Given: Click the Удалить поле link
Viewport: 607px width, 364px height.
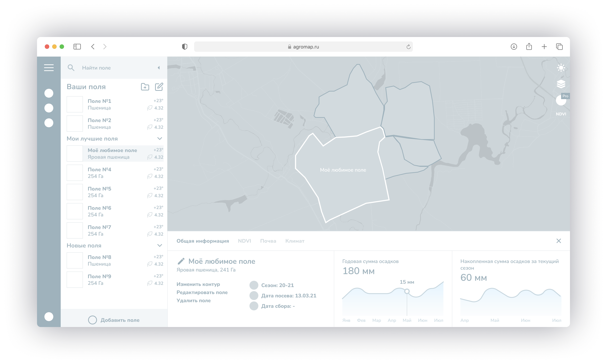Looking at the screenshot, I should [194, 301].
